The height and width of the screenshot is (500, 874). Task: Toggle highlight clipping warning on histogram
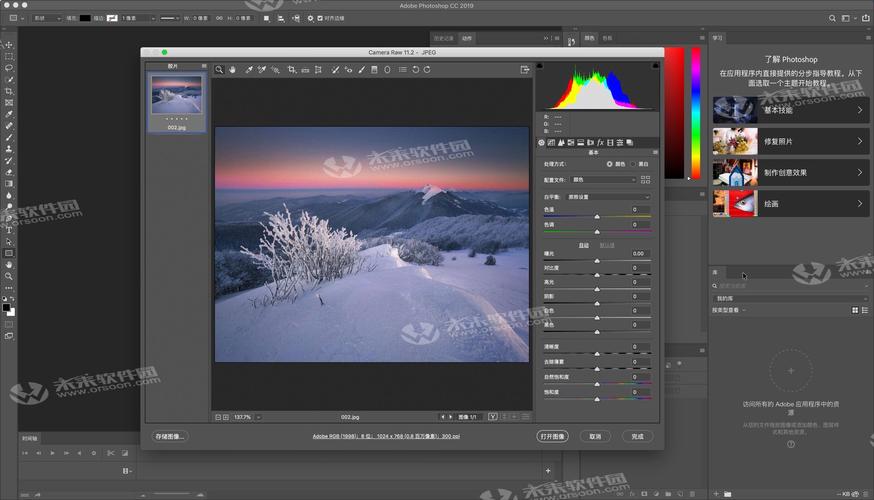655,66
